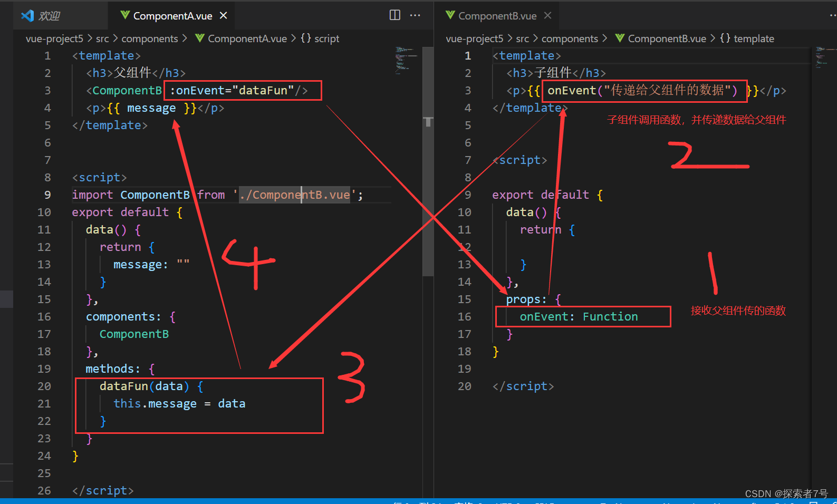The image size is (837, 504).
Task: Open the template symbol breadcrumb in the right editor
Action: (x=747, y=38)
